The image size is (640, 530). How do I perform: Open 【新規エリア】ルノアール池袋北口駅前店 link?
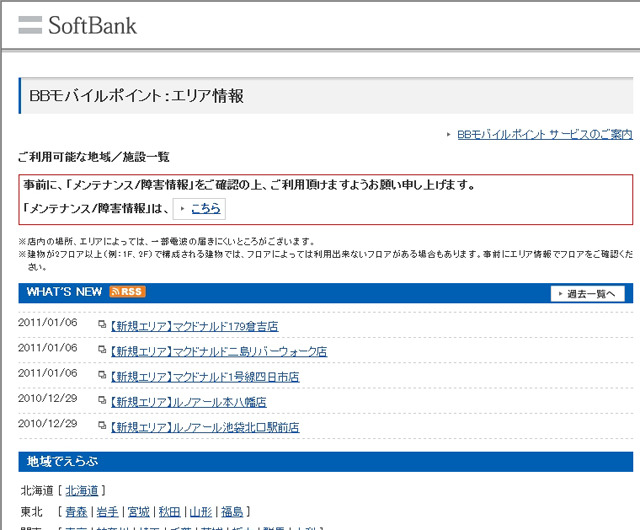pos(205,428)
